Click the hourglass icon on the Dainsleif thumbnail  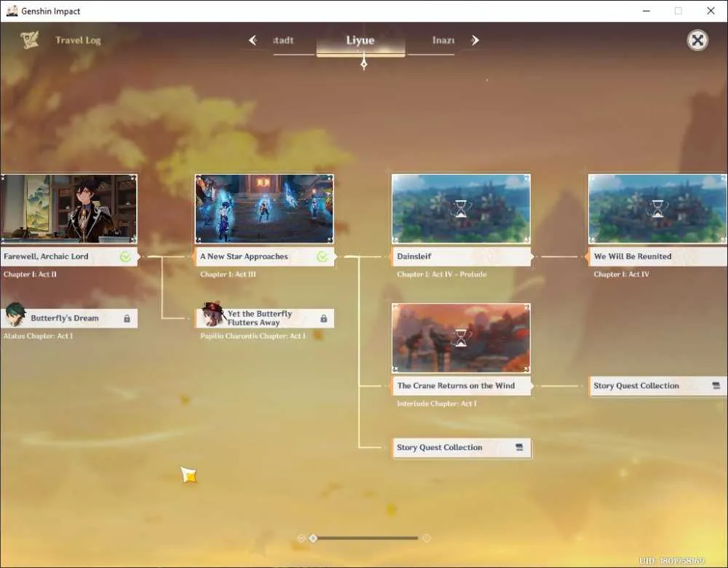(x=461, y=209)
